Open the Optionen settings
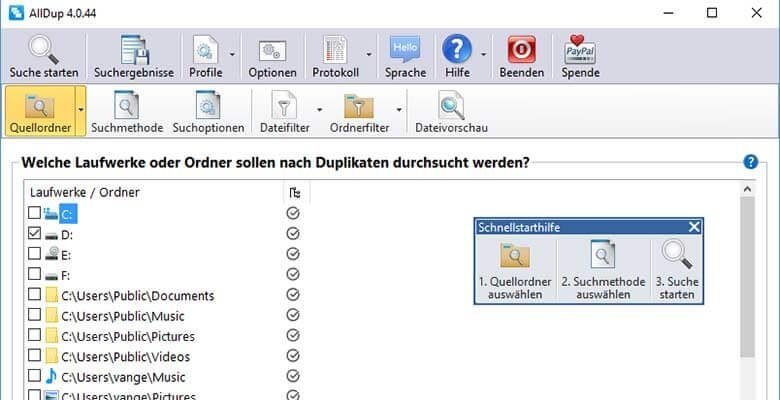Viewport: 780px width, 400px height. coord(272,57)
